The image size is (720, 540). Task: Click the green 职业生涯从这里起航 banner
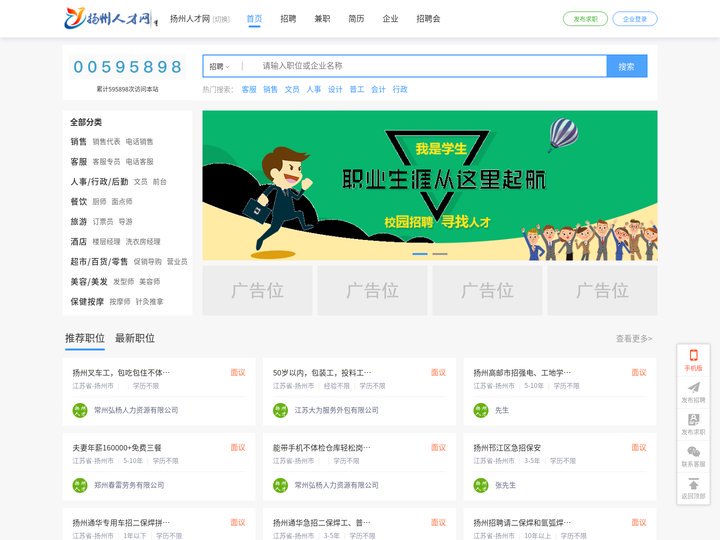(x=430, y=186)
